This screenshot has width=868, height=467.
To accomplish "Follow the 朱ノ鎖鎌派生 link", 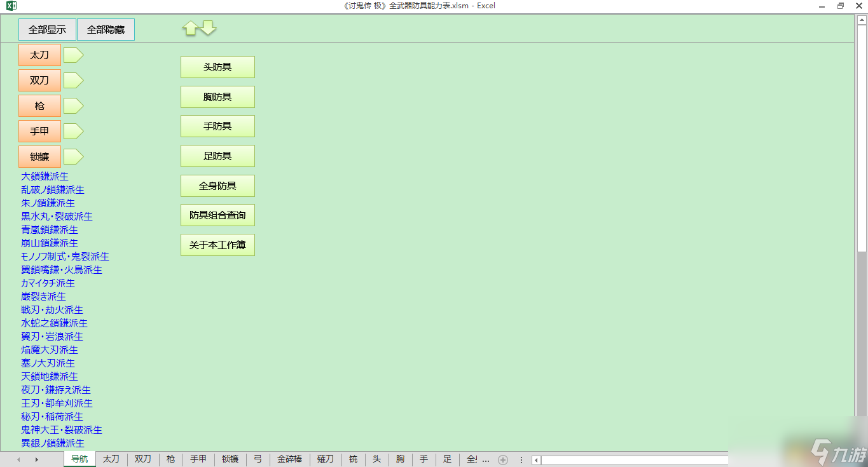I will (48, 203).
